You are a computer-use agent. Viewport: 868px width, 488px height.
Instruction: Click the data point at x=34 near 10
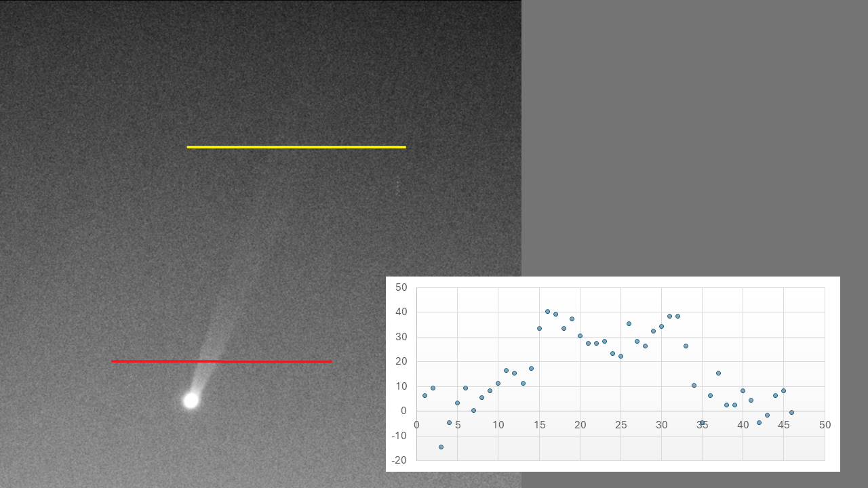(x=694, y=385)
